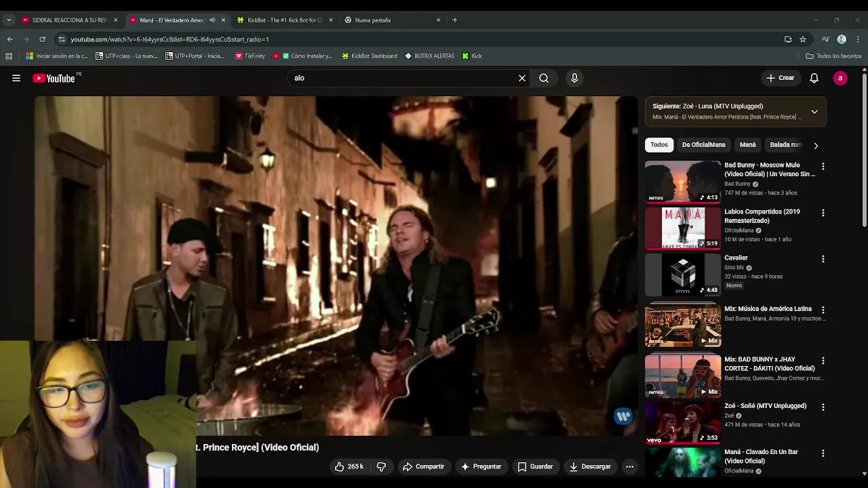Open the Bad Bunny channel name
Image resolution: width=868 pixels, height=488 pixels.
coord(737,184)
